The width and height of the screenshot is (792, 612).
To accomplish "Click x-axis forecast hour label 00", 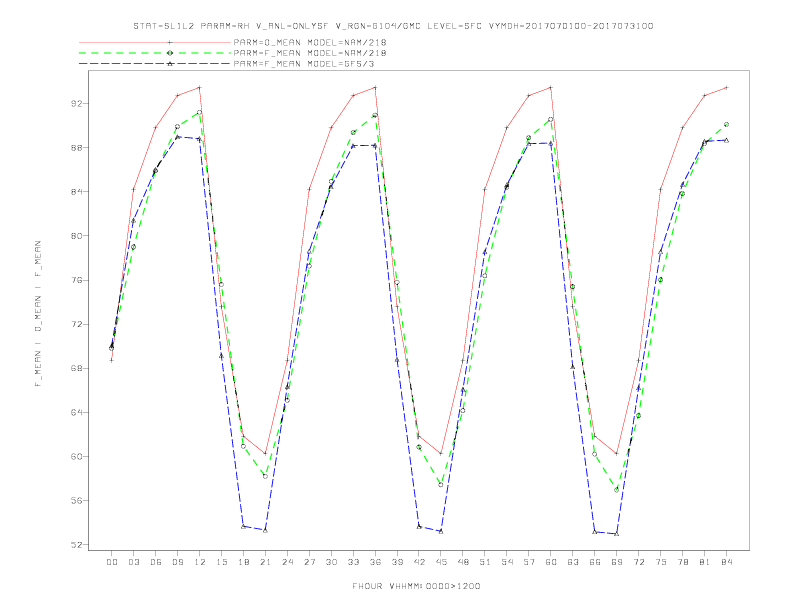I will tap(112, 562).
